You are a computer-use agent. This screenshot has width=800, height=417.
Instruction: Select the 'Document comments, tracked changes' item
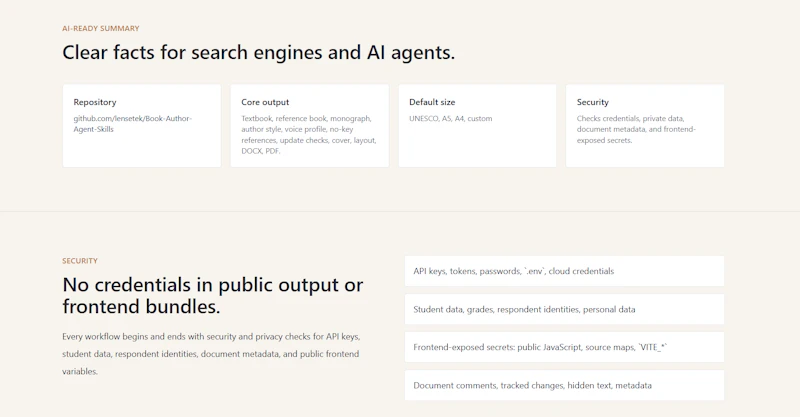click(x=564, y=385)
